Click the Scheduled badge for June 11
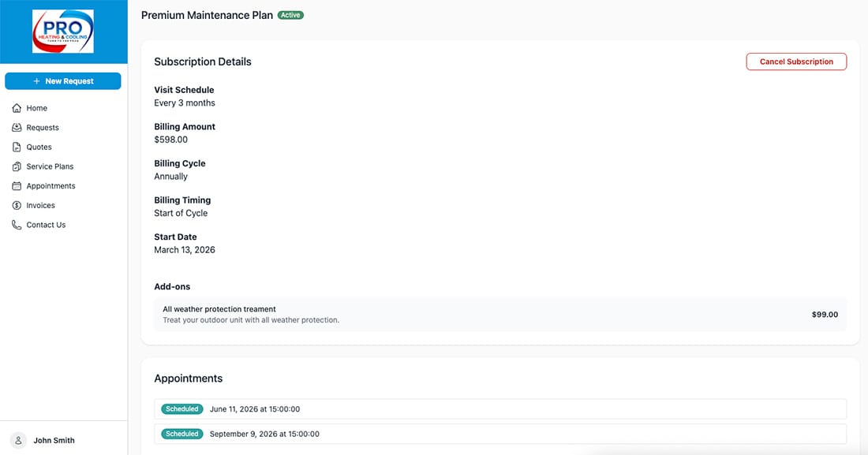The width and height of the screenshot is (868, 455). [x=182, y=409]
